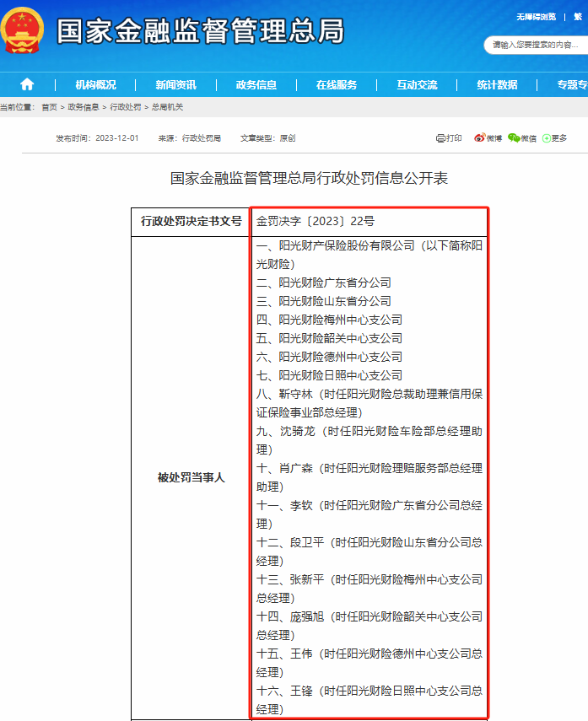
Task: Go to 首页 in breadcrumb
Action: [49, 107]
